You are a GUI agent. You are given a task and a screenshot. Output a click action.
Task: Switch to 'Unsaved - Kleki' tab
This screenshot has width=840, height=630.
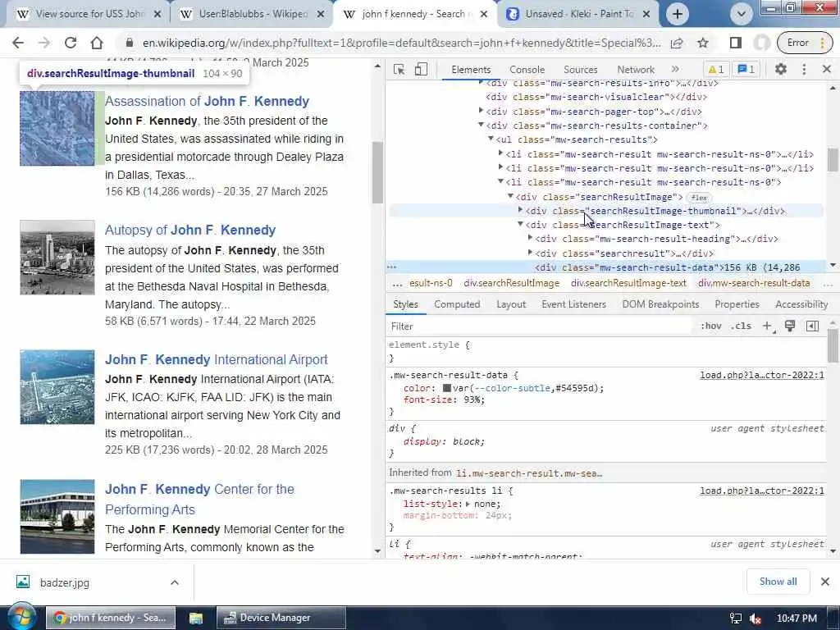(578, 14)
